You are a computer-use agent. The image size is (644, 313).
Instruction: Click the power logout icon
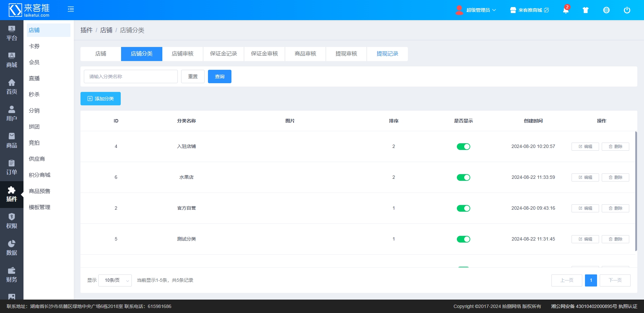click(x=627, y=10)
